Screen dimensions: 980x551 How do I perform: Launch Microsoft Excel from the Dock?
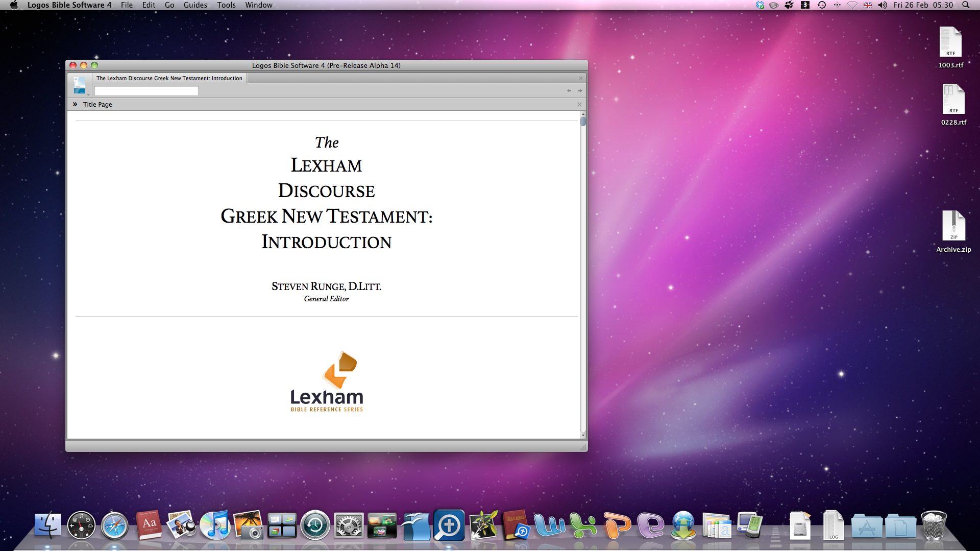click(x=583, y=525)
